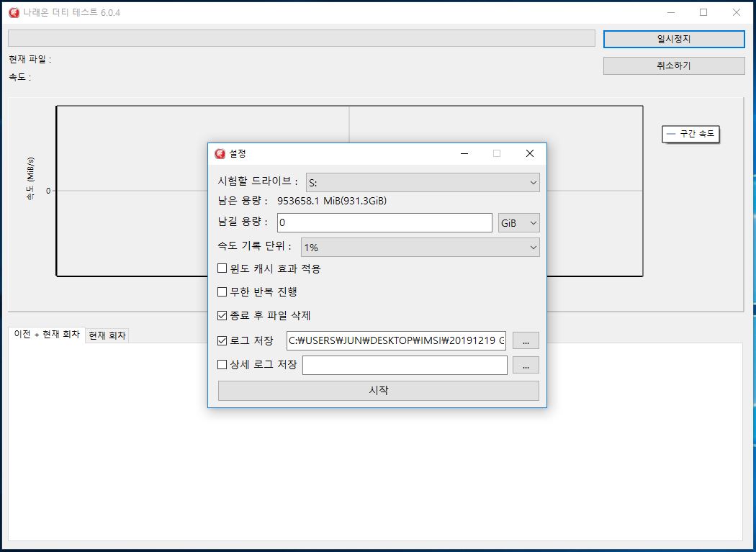This screenshot has width=756, height=552.
Task: Click the 설정 dialog app icon
Action: (x=220, y=154)
